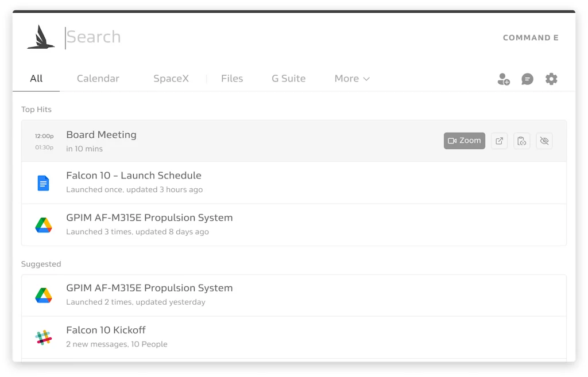
Task: Open the settings gear icon
Action: click(551, 79)
